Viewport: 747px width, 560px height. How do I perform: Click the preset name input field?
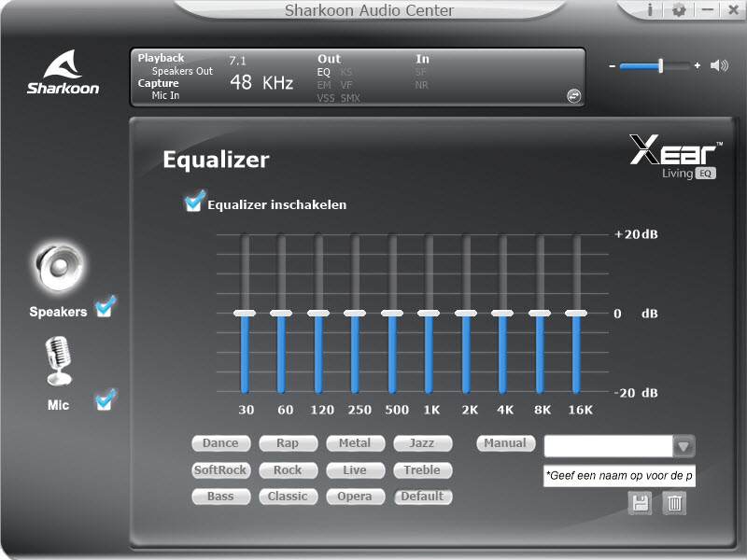pyautogui.click(x=619, y=476)
